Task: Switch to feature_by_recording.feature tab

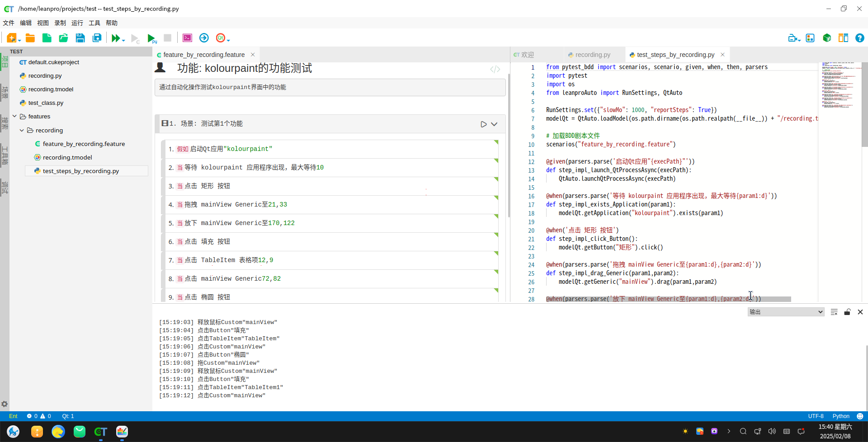Action: coord(203,55)
